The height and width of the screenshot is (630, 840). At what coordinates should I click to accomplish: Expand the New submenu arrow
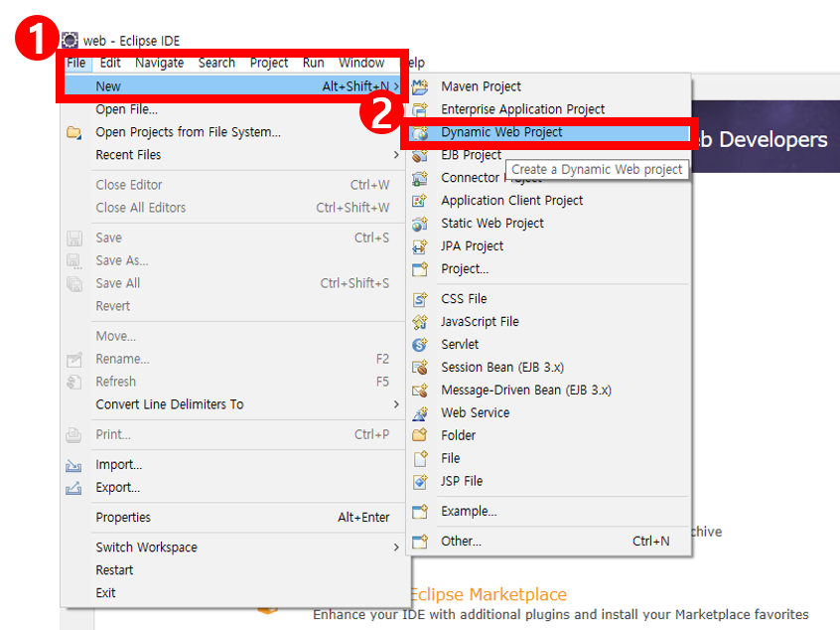tap(396, 86)
